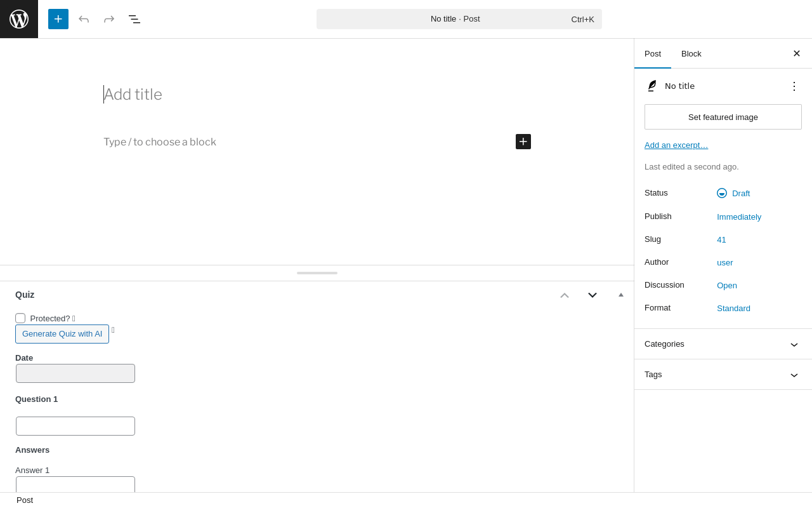Viewport: 812px width, 508px height.
Task: Click the Redo arrow icon
Action: click(x=109, y=19)
